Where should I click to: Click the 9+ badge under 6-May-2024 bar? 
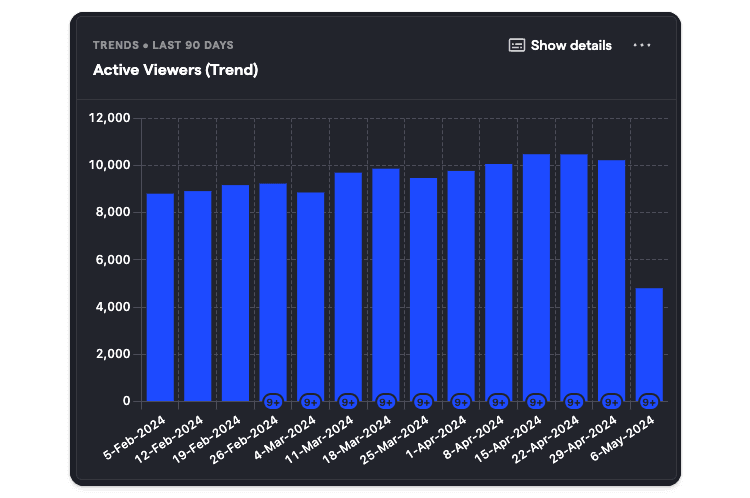(649, 402)
